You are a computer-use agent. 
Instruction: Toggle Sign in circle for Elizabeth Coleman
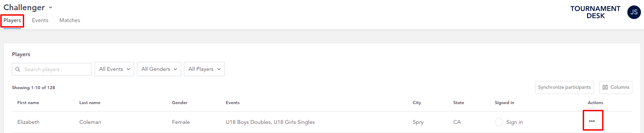coord(499,122)
